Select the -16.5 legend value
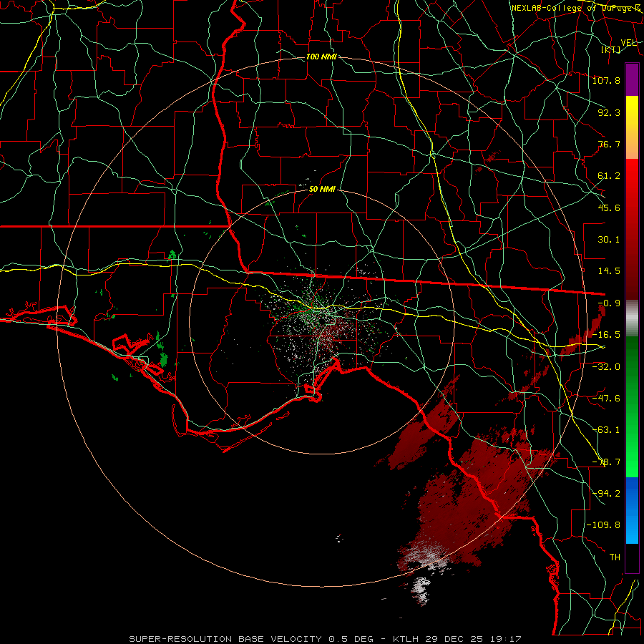This screenshot has width=644, height=644. tap(606, 335)
